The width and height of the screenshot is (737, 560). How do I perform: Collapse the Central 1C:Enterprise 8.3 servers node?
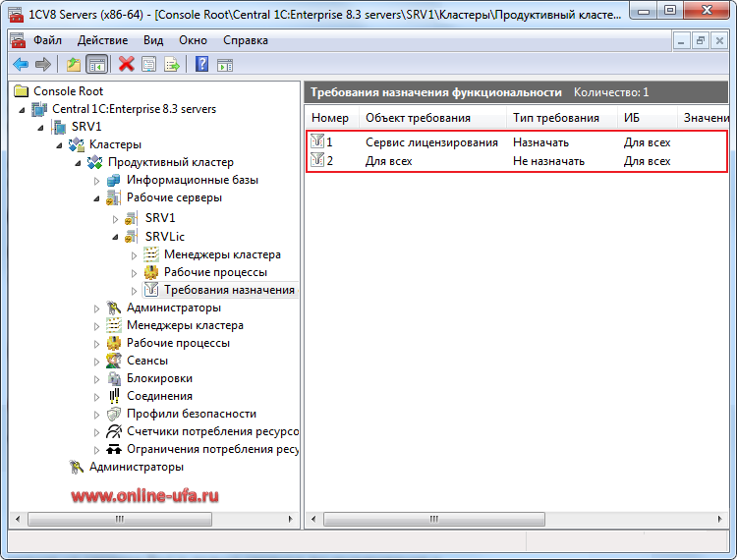pyautogui.click(x=22, y=110)
